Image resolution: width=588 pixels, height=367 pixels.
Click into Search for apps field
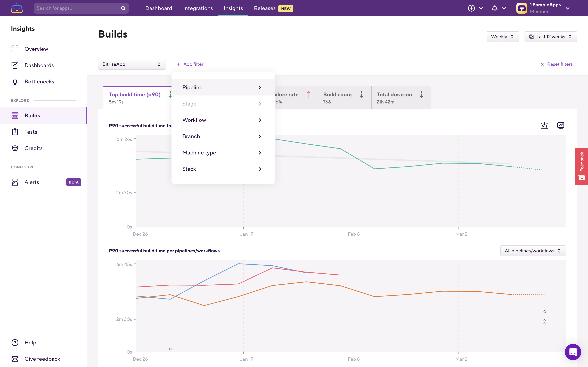[78, 8]
